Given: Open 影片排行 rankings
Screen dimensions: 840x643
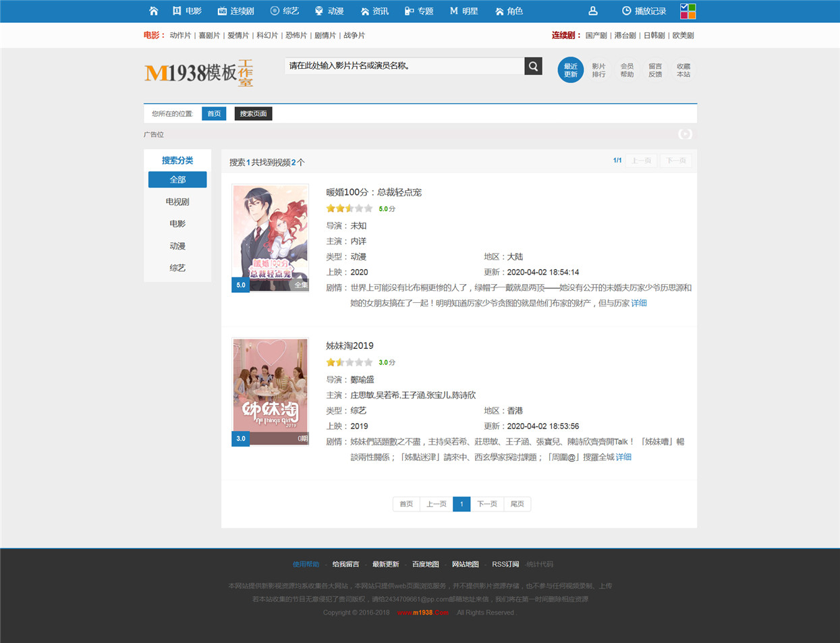Looking at the screenshot, I should coord(599,70).
